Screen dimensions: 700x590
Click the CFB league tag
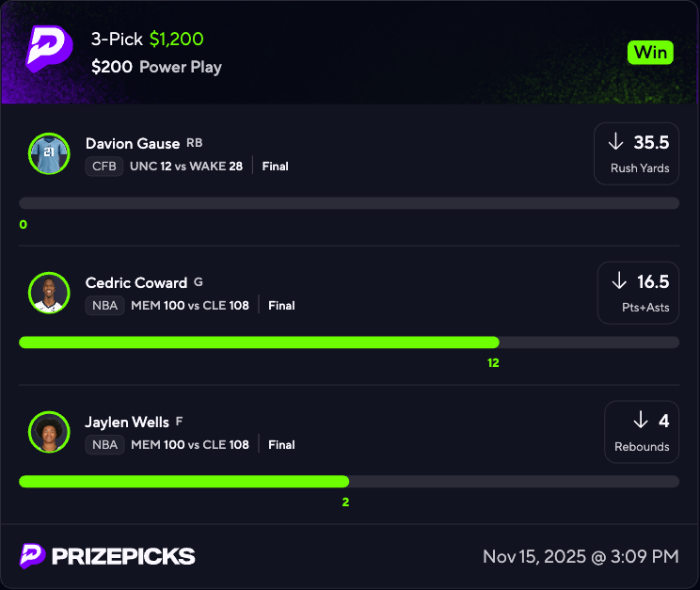click(x=104, y=167)
